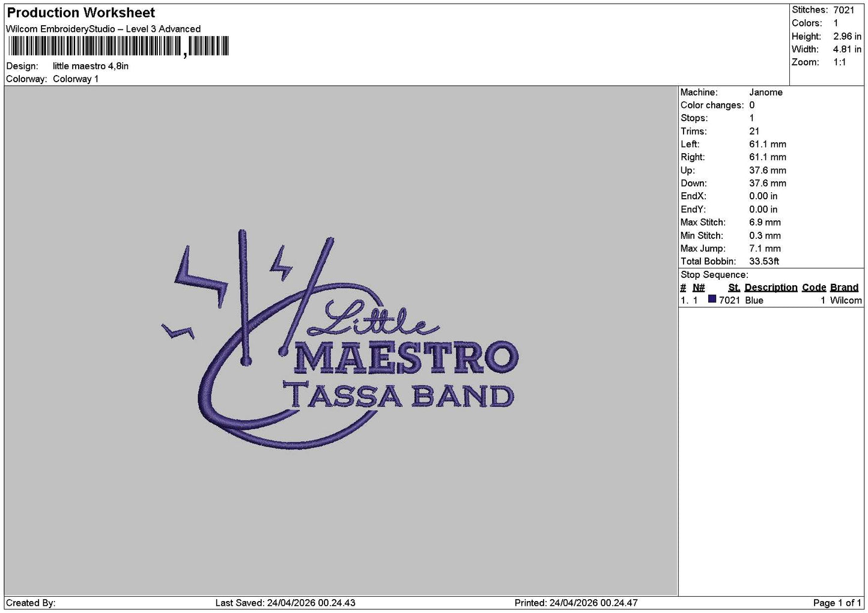Click the Stitches value 7021 in header
Viewport: 868px width, 613px height.
843,10
